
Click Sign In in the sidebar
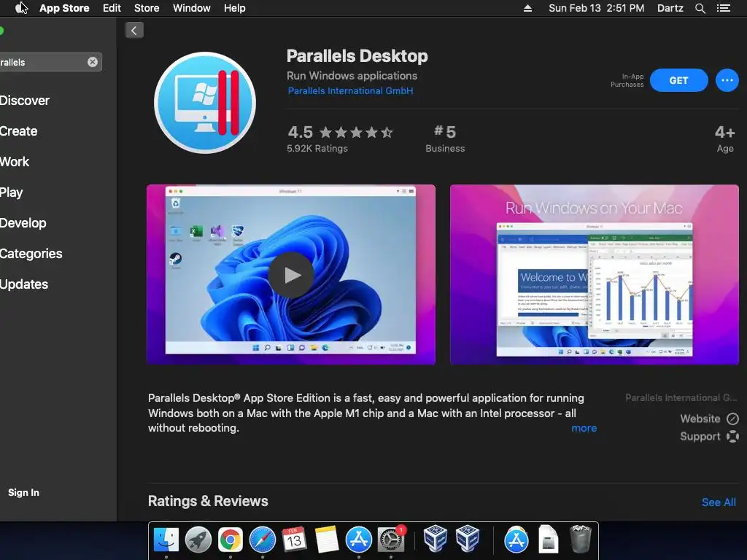(x=23, y=492)
